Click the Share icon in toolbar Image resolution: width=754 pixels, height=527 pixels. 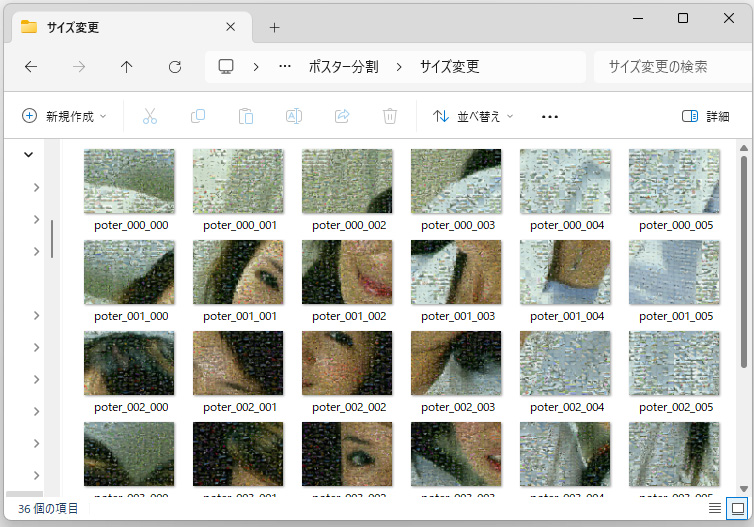click(342, 116)
